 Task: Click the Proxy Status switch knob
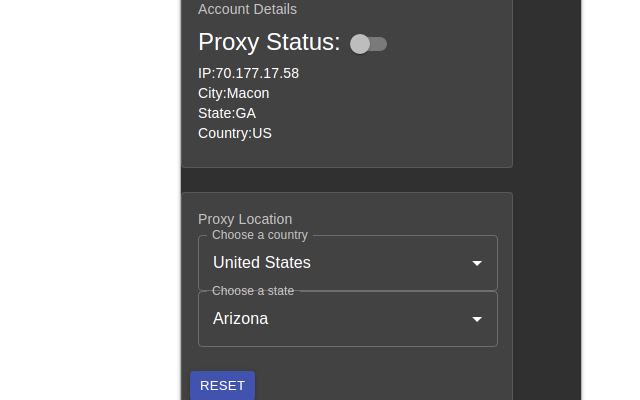point(360,43)
